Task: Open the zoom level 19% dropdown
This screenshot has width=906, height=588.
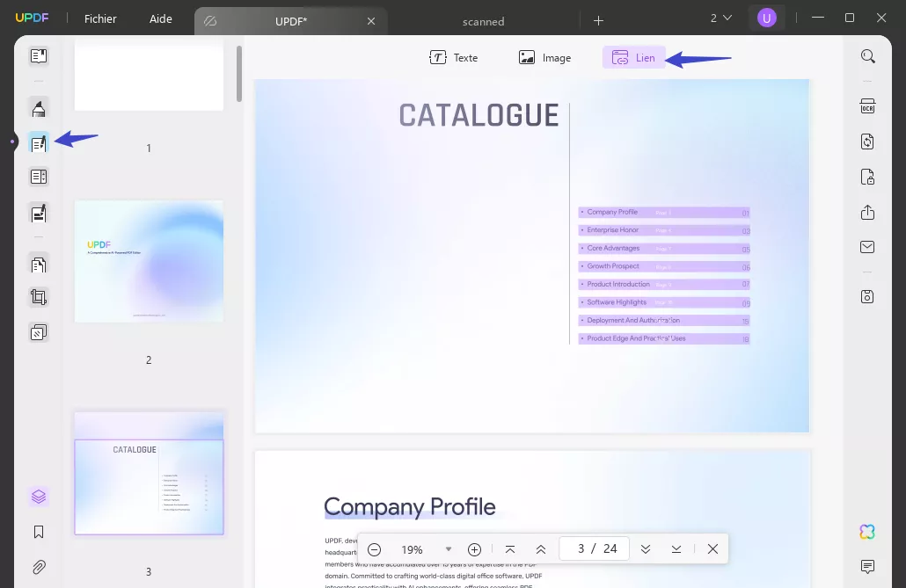Action: click(449, 549)
